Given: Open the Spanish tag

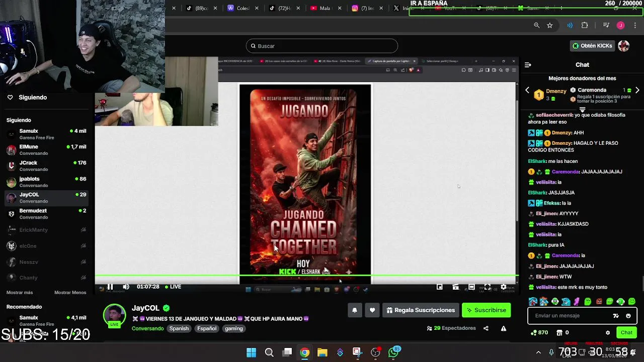Looking at the screenshot, I should tap(179, 328).
